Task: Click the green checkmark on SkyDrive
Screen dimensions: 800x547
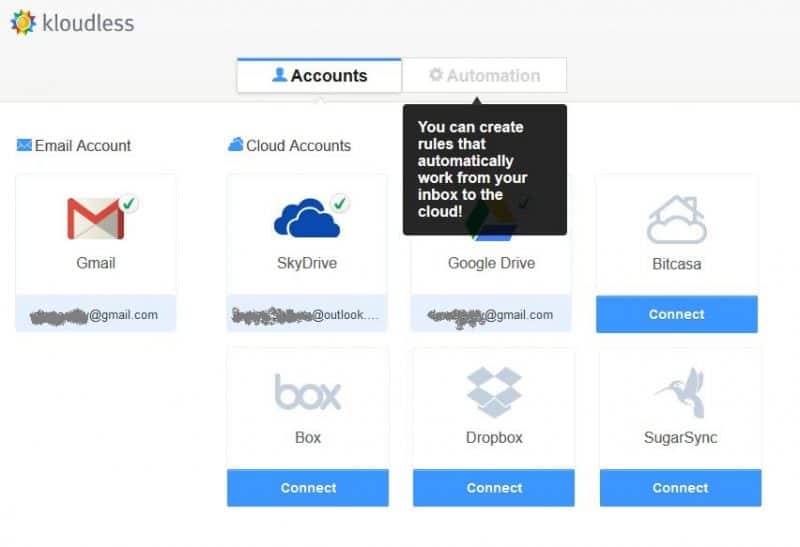Action: pyautogui.click(x=340, y=204)
